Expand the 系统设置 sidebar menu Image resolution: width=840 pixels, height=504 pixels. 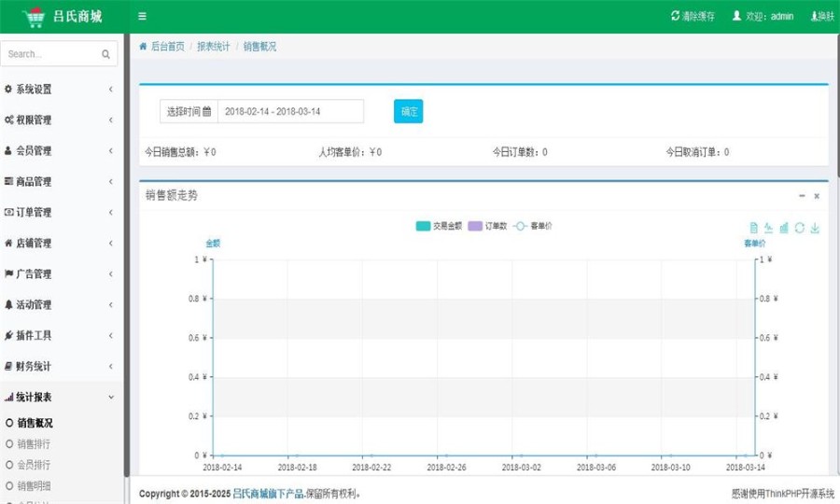(x=60, y=90)
